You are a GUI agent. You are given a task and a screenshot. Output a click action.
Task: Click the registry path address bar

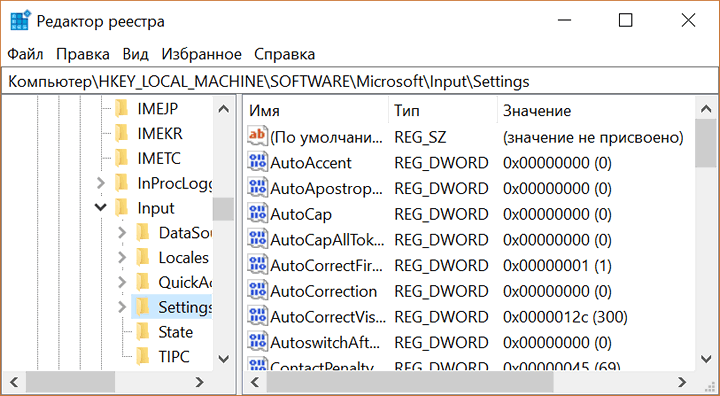360,82
